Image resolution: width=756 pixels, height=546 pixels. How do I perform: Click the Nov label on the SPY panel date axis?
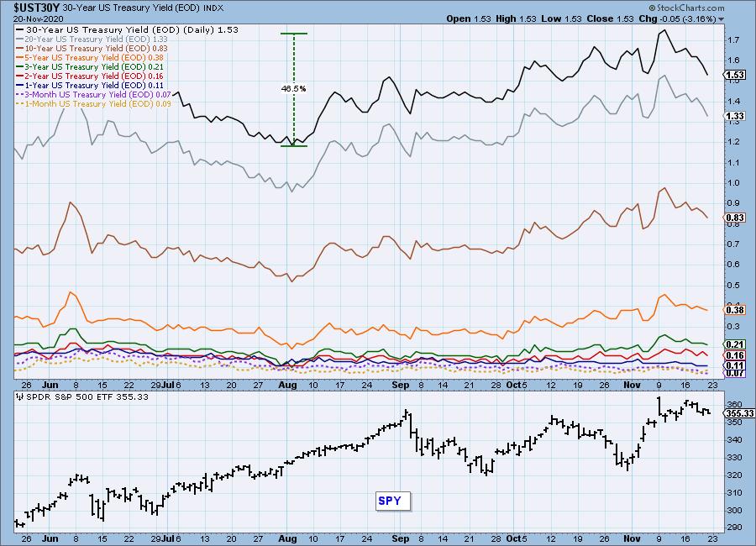632,538
